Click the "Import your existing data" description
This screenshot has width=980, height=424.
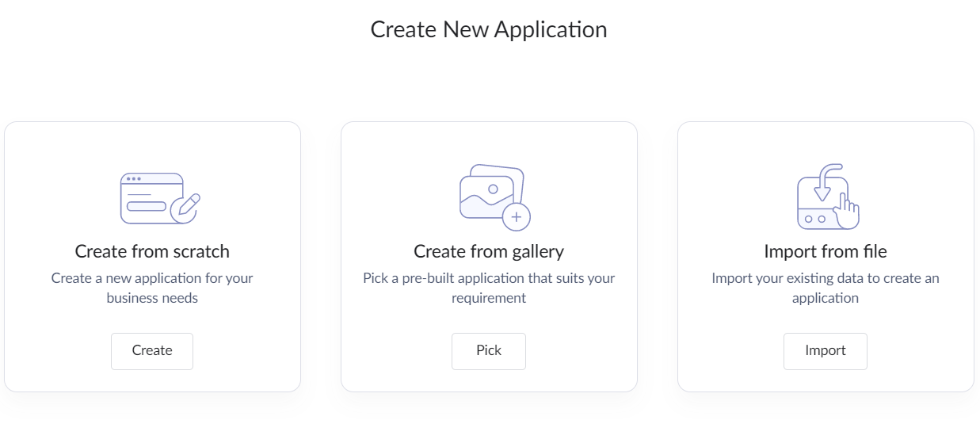826,288
